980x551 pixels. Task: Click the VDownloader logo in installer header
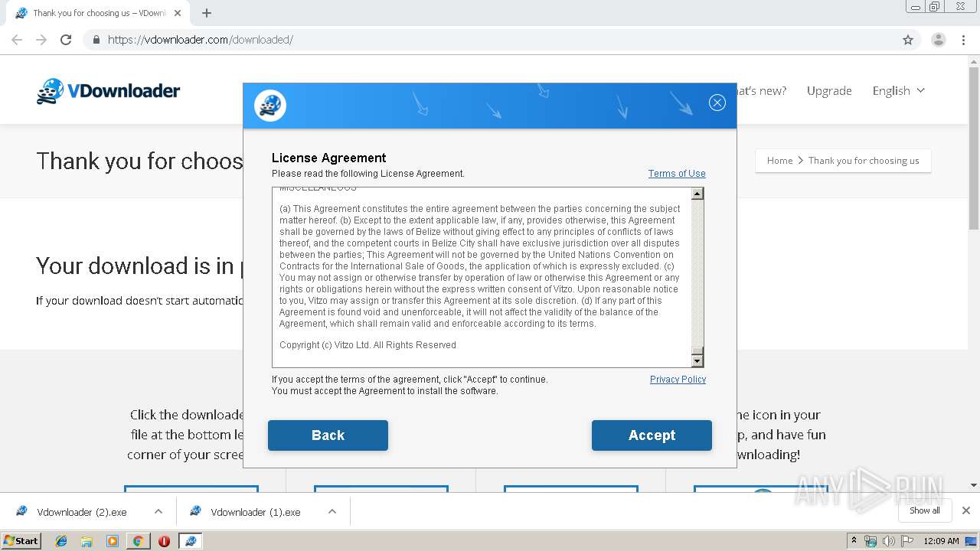[x=270, y=106]
